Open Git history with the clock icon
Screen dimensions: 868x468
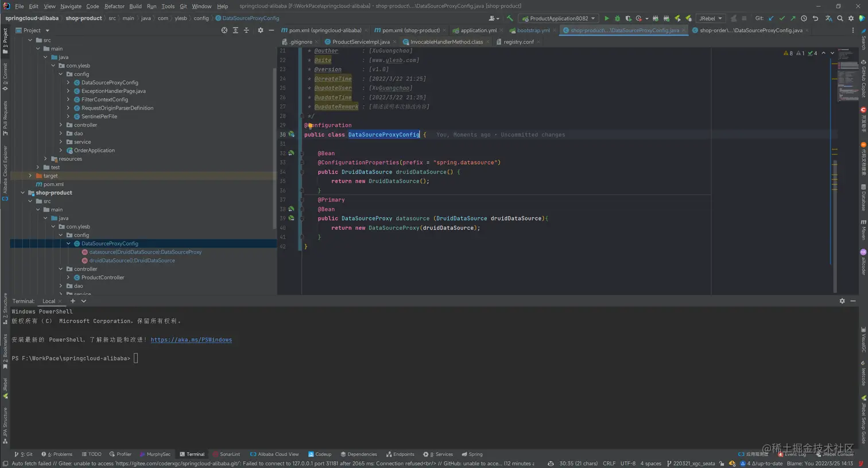(x=804, y=18)
